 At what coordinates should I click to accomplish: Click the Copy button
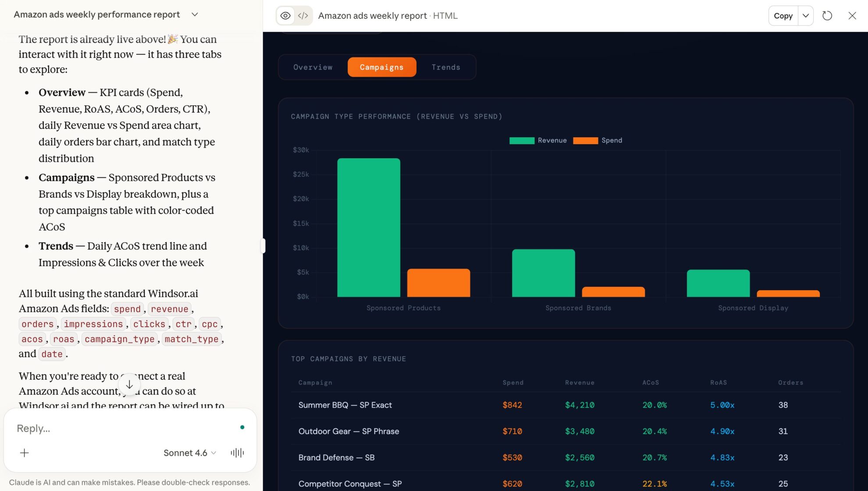[x=783, y=16]
